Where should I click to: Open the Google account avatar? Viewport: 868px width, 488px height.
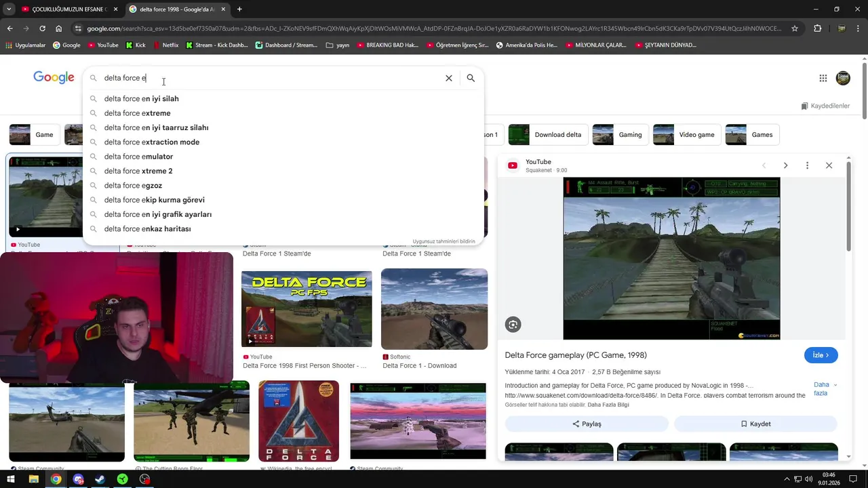pyautogui.click(x=843, y=78)
